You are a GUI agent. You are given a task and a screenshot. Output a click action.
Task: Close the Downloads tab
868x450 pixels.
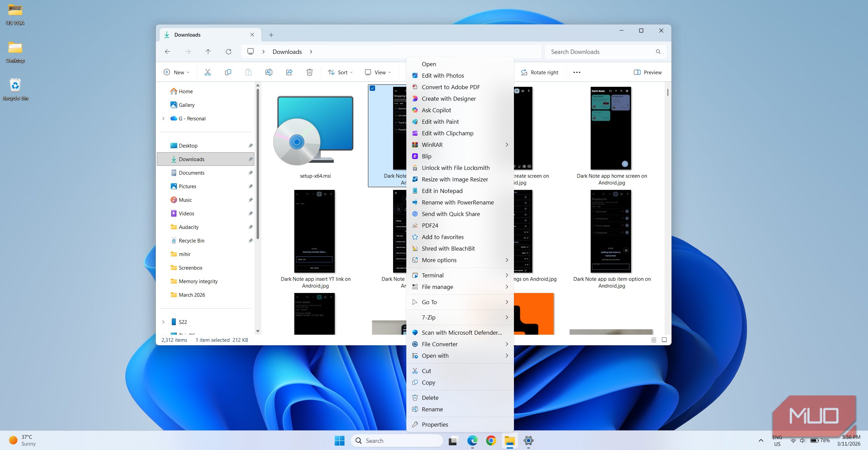coord(252,35)
